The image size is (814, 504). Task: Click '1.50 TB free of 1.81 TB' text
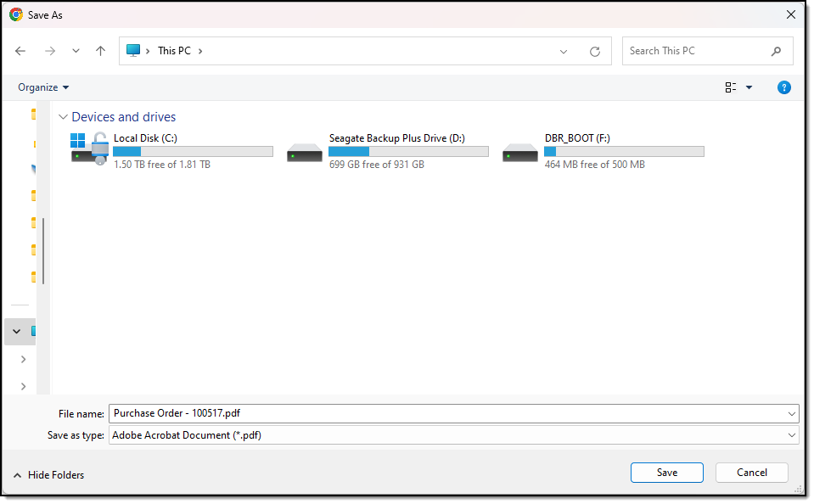(162, 165)
